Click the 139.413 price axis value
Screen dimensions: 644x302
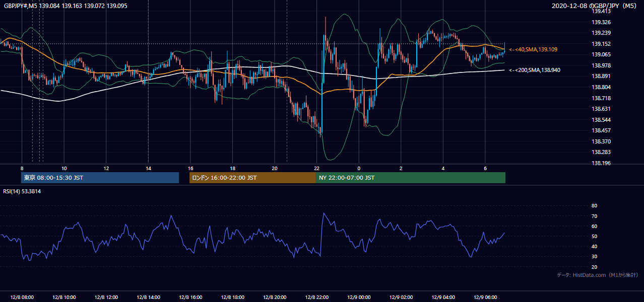601,11
